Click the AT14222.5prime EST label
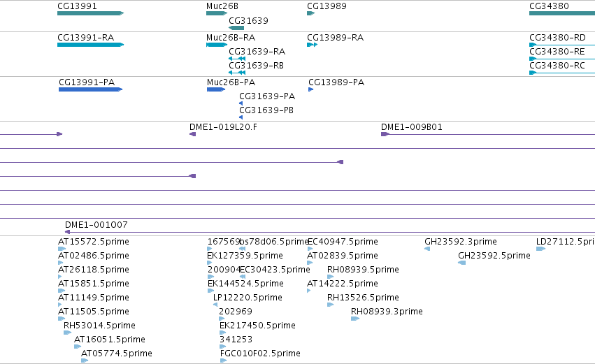The image size is (595, 364). 343,284
